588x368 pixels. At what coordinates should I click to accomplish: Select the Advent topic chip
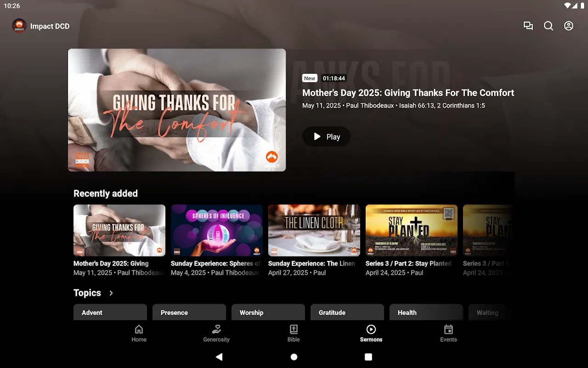[x=110, y=312]
